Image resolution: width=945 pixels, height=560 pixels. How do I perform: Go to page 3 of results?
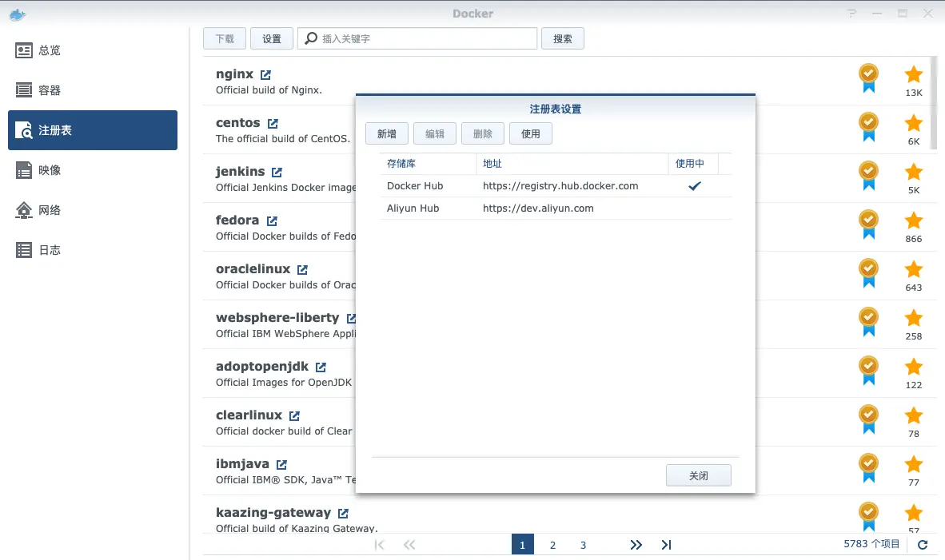[x=583, y=545]
